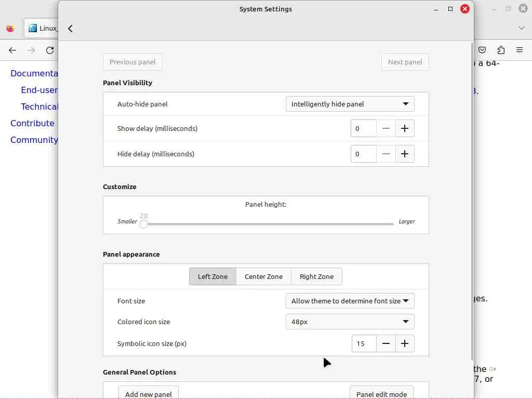Click the Panel height slider handle

click(x=144, y=224)
